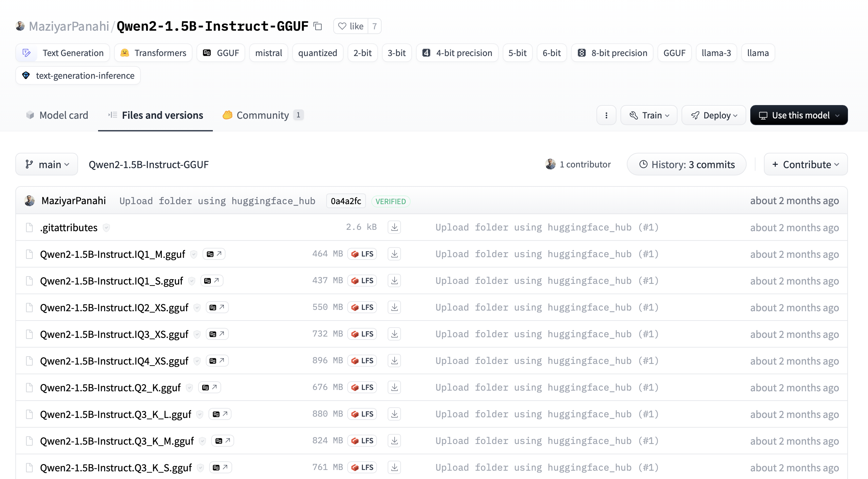
Task: Download the .gitattributes file
Action: pos(394,227)
